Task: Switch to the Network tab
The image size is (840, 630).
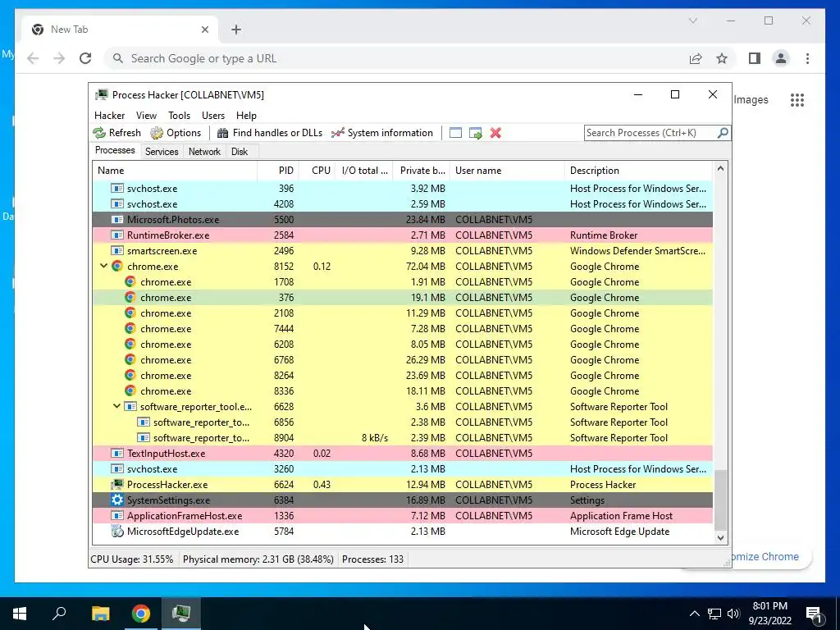Action: tap(204, 152)
